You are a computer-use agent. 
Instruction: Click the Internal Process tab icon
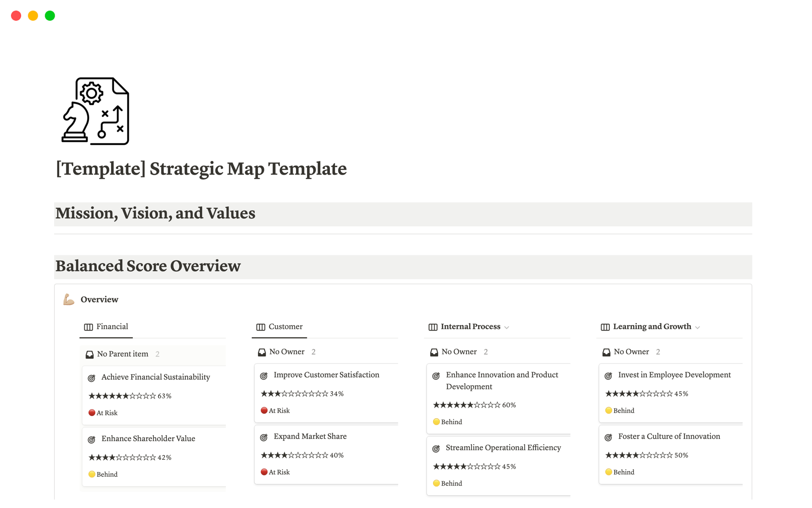[433, 326]
